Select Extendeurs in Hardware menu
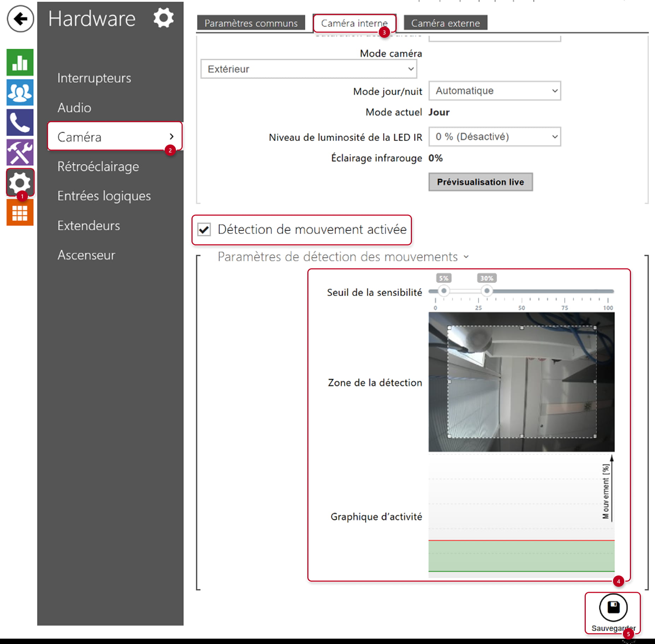 coord(89,225)
